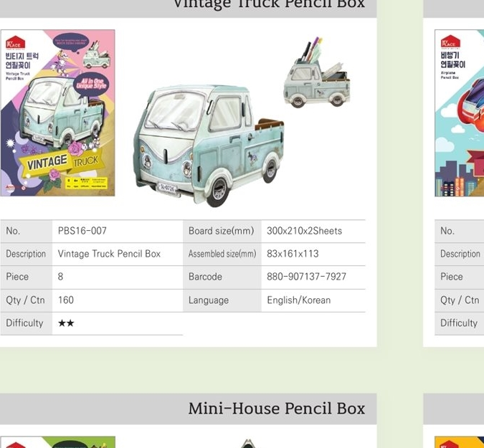Click the Vintage Truck Pencil Box title bar
The height and width of the screenshot is (448, 484).
189,6
